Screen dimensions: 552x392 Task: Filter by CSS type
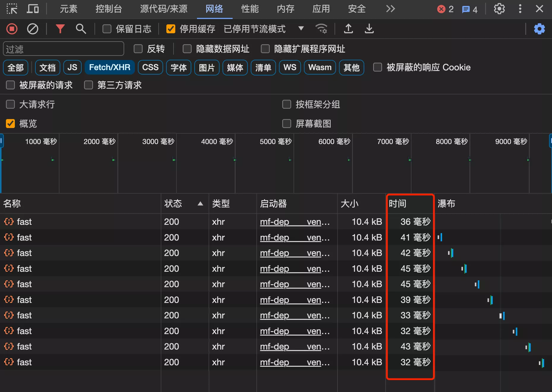tap(150, 67)
